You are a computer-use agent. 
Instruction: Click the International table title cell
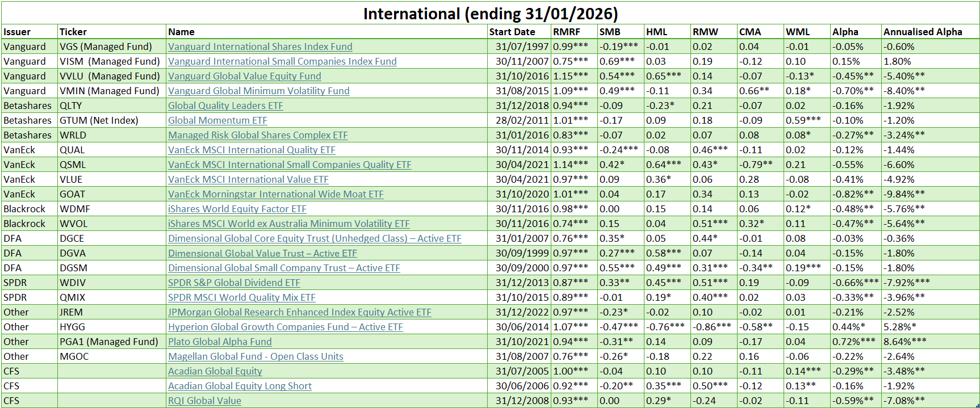point(490,14)
